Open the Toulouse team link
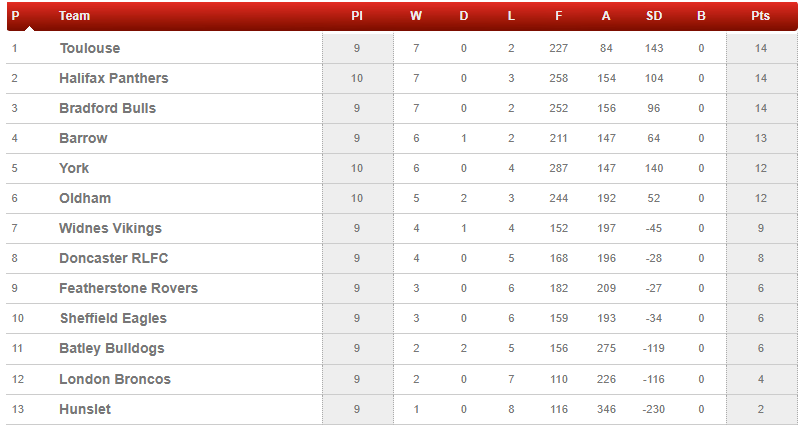803x433 pixels. tap(90, 48)
